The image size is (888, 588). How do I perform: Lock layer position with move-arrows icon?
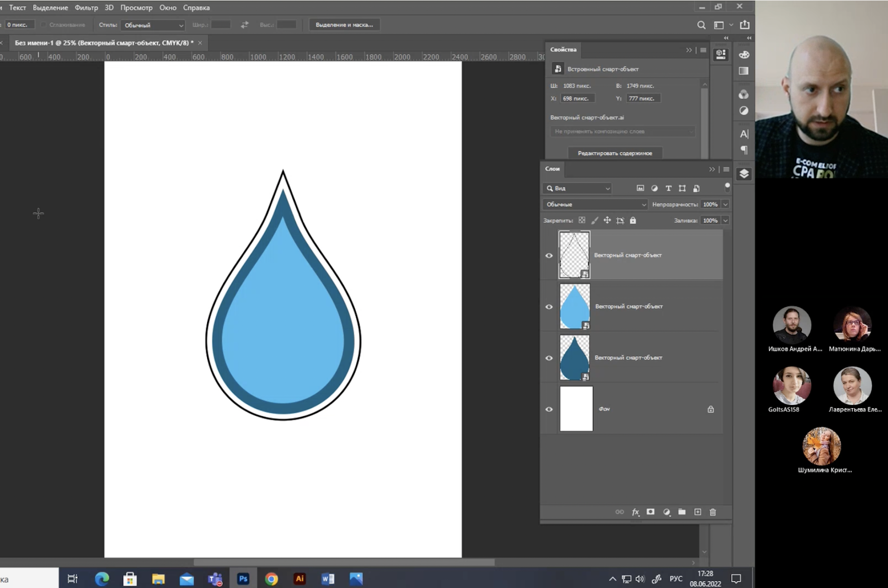(607, 220)
